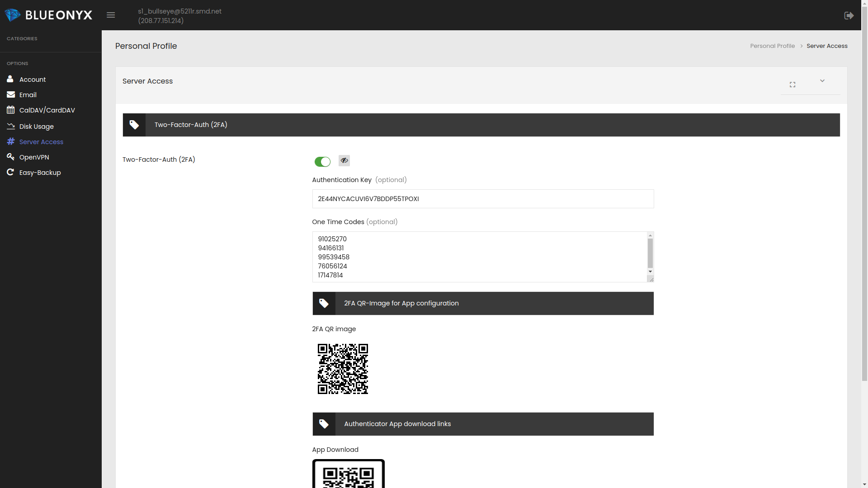Viewport: 868px width, 488px height.
Task: Click the Server Access hash icon
Action: click(x=11, y=141)
